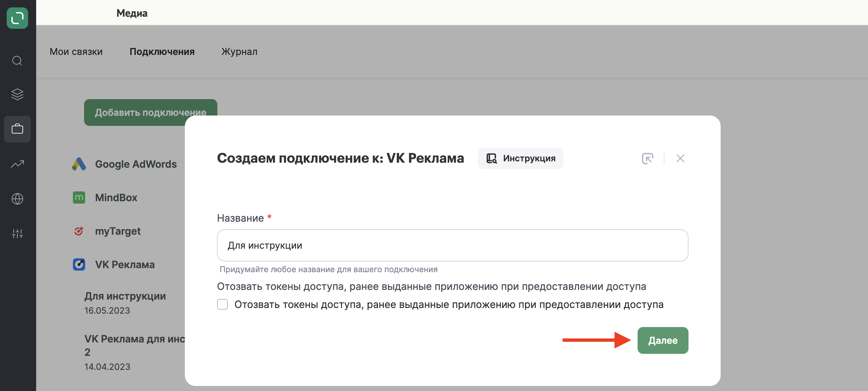Click the MindBox logo icon

pos(79,198)
